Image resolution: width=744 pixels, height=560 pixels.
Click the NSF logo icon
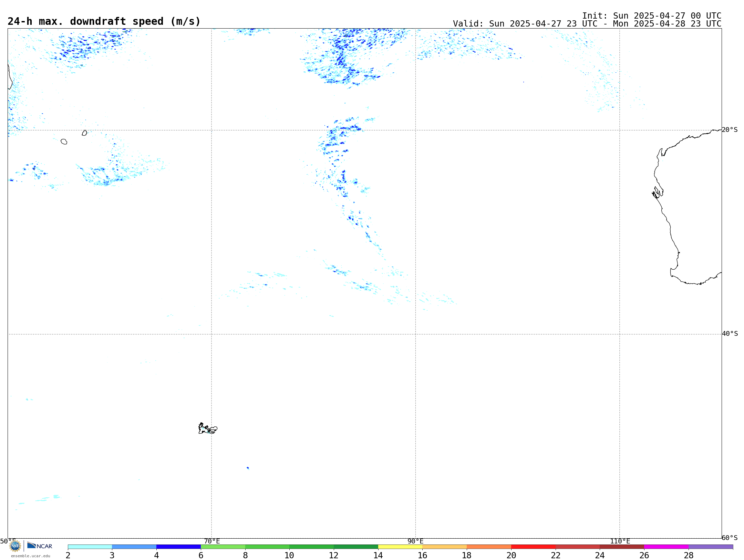coord(15,546)
